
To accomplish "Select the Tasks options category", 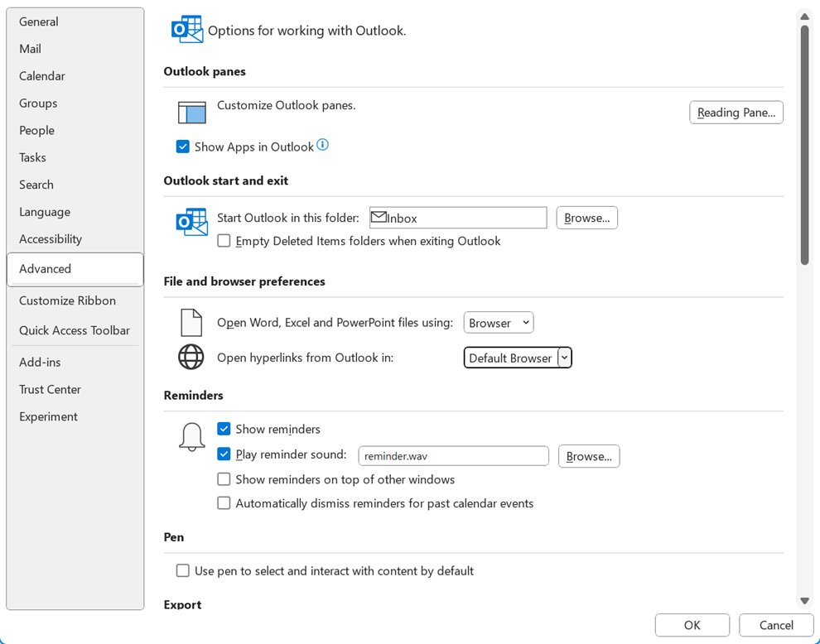I will (x=75, y=157).
